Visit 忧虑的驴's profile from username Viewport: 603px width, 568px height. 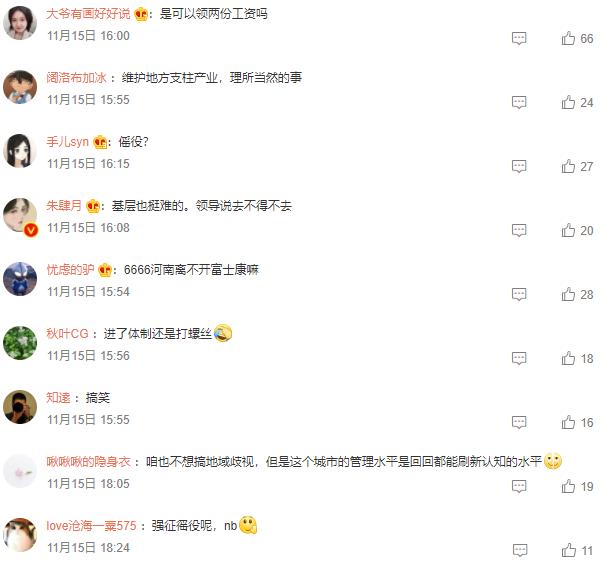(70, 270)
